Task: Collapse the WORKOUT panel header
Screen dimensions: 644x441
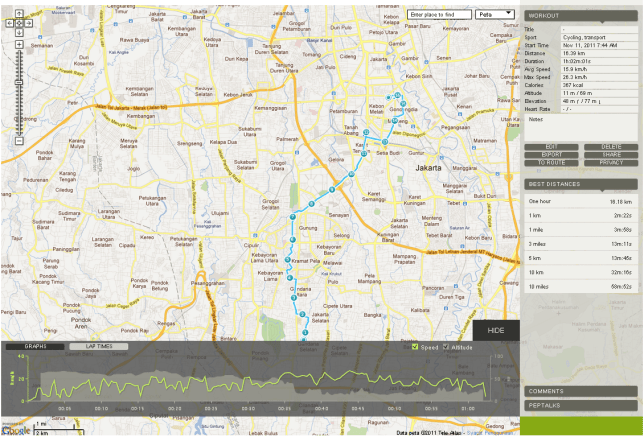Action: click(x=581, y=16)
